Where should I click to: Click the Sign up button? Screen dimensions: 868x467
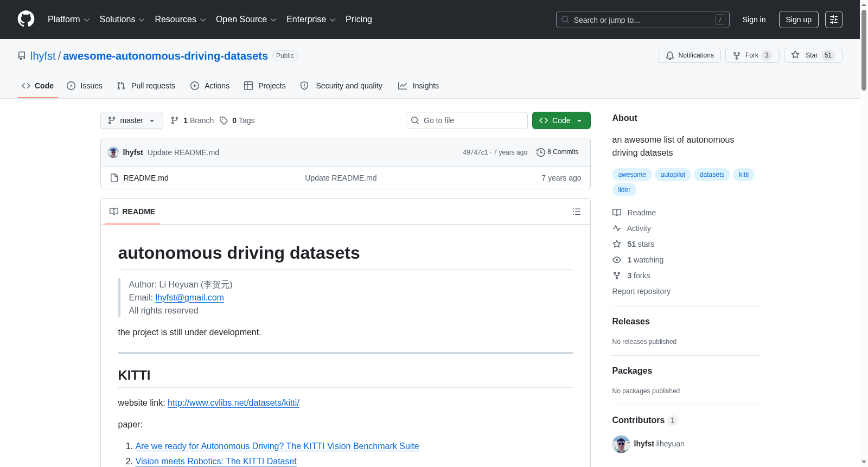pyautogui.click(x=799, y=20)
